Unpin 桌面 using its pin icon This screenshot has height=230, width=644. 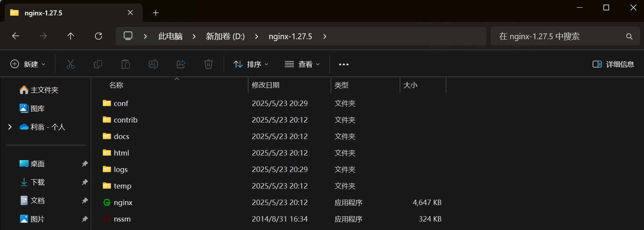click(85, 164)
